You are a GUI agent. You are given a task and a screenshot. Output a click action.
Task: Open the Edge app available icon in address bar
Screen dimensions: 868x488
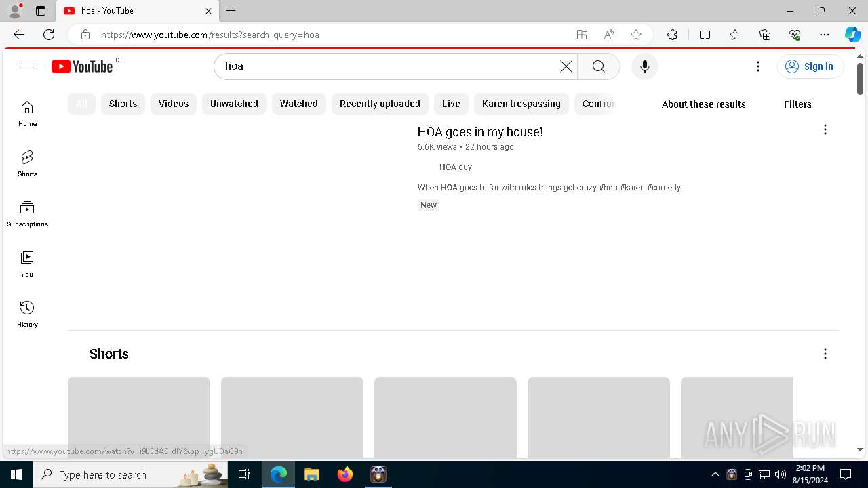(582, 35)
